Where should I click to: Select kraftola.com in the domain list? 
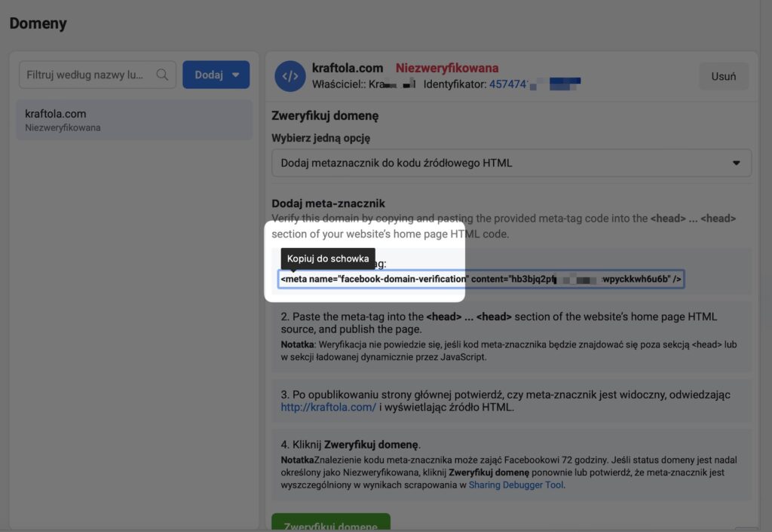[x=134, y=120]
